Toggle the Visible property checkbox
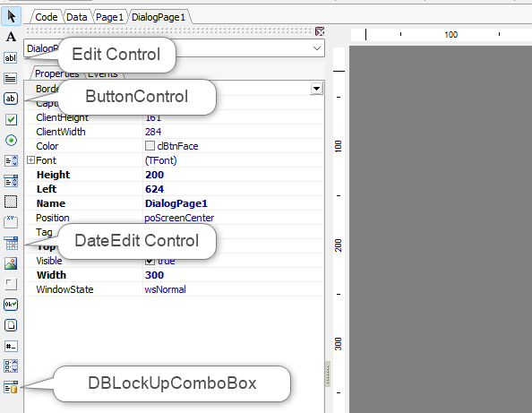The image size is (532, 413). pos(150,261)
